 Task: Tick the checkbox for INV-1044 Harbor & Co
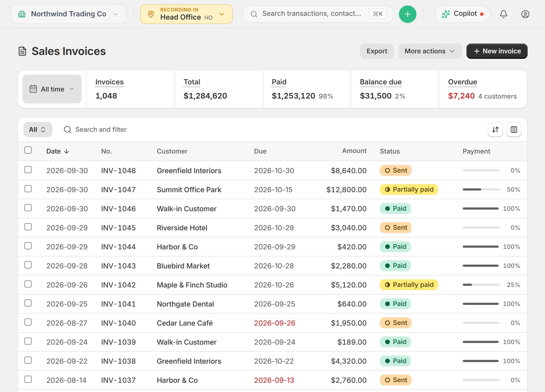pos(28,246)
